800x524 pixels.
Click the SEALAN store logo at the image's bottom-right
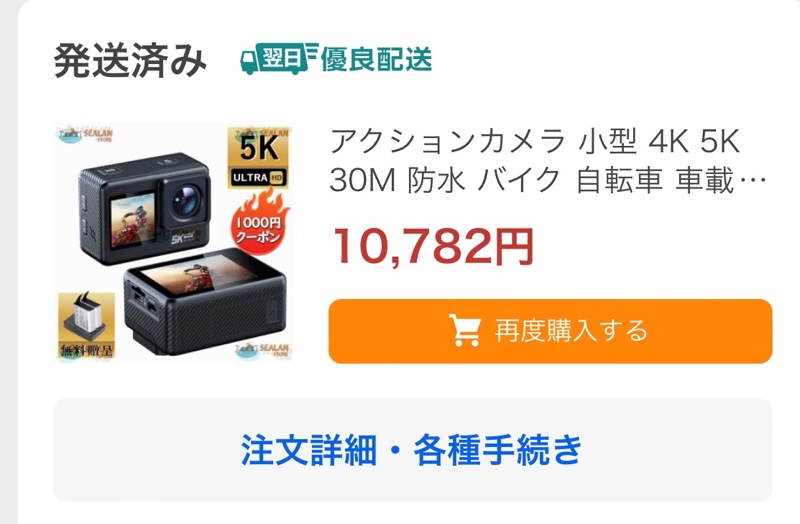tap(262, 351)
